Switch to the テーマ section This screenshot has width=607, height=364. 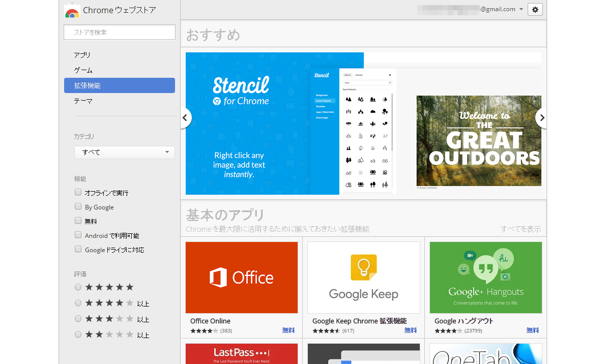coord(83,101)
